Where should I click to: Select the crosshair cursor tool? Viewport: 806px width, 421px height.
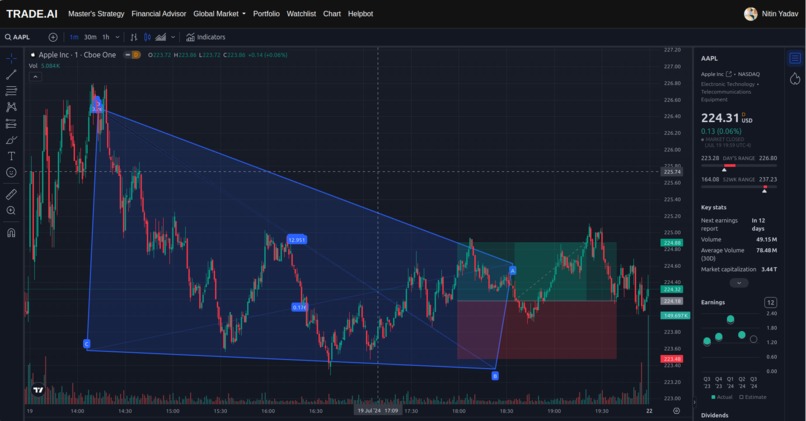click(x=11, y=58)
